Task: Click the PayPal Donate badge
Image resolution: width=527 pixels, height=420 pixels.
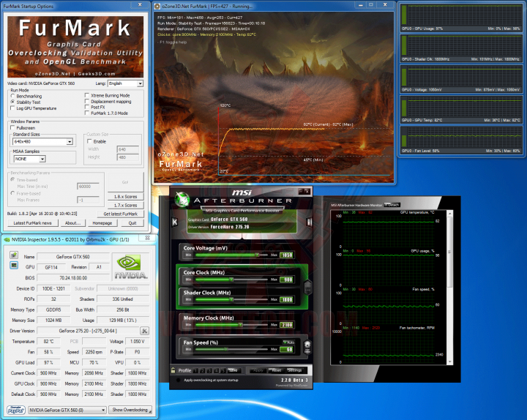Action: (16, 410)
